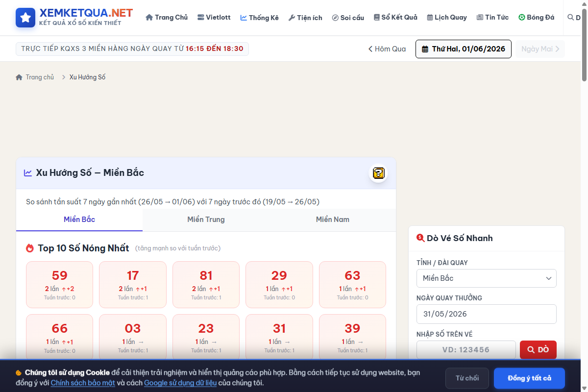Screen dimensions: 588x392
Task: Select hot number card 17
Action: (133, 285)
